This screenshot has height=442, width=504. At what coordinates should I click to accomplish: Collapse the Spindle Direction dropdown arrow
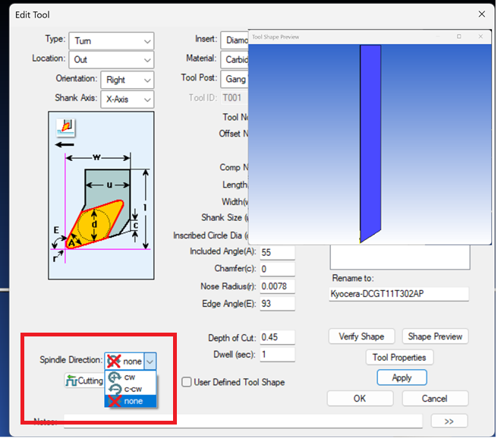click(x=150, y=361)
